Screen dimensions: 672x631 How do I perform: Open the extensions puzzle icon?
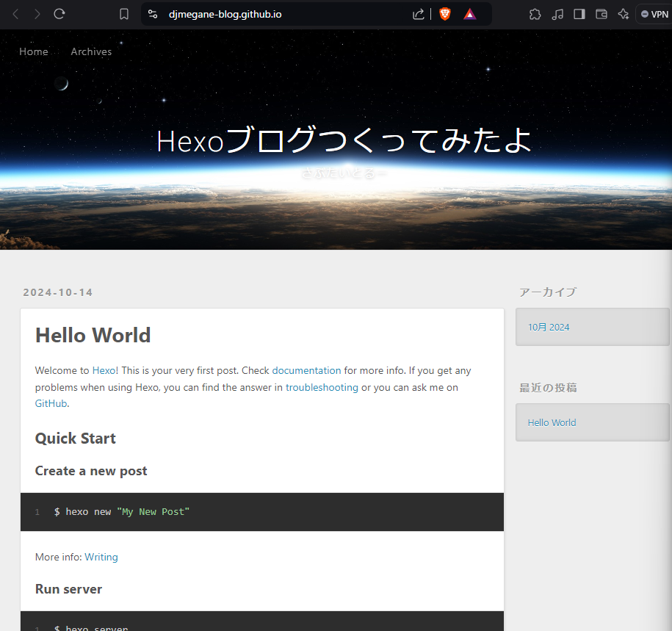point(535,14)
